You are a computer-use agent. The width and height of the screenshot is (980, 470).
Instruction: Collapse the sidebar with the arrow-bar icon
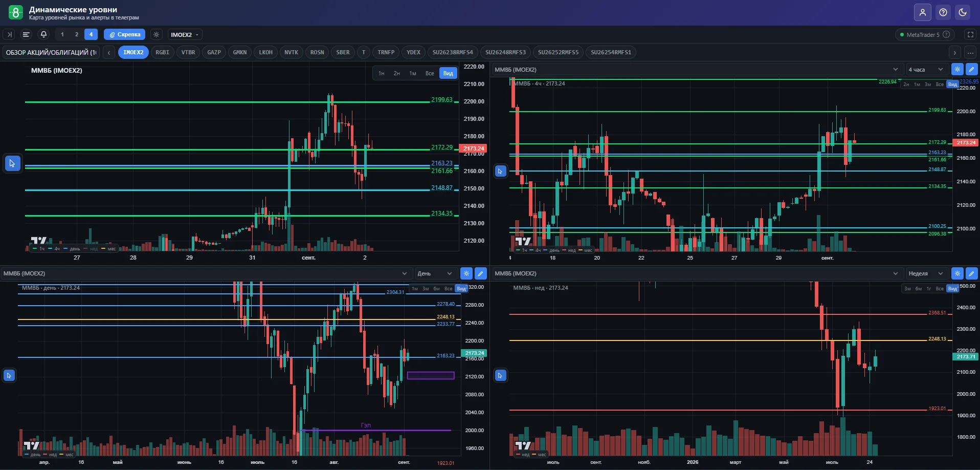pyautogui.click(x=9, y=35)
